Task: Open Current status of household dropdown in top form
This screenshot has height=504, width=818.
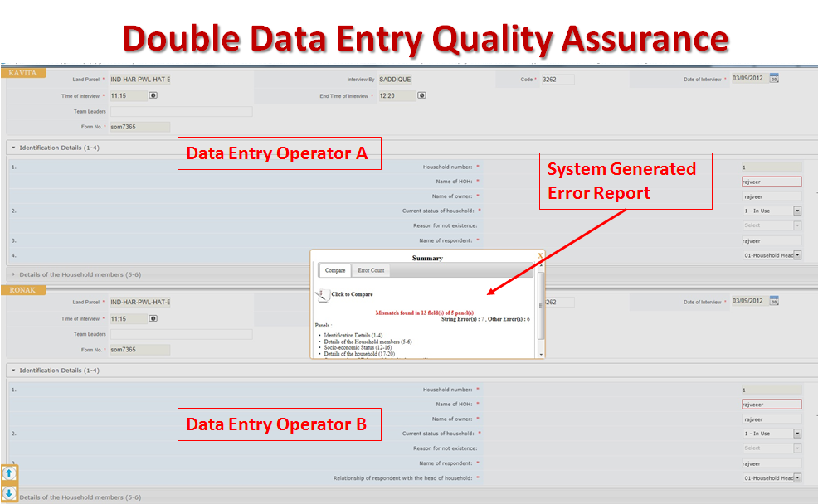Action: [x=797, y=211]
